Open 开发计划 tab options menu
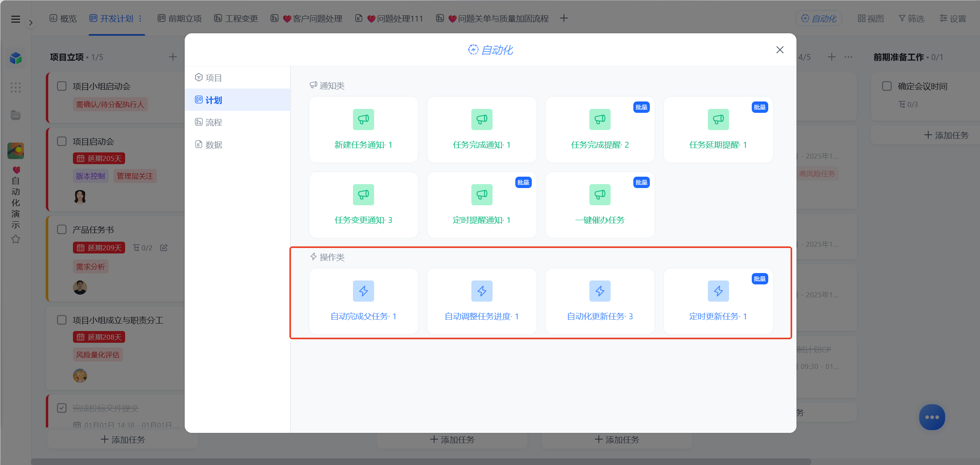This screenshot has width=980, height=465. point(140,18)
